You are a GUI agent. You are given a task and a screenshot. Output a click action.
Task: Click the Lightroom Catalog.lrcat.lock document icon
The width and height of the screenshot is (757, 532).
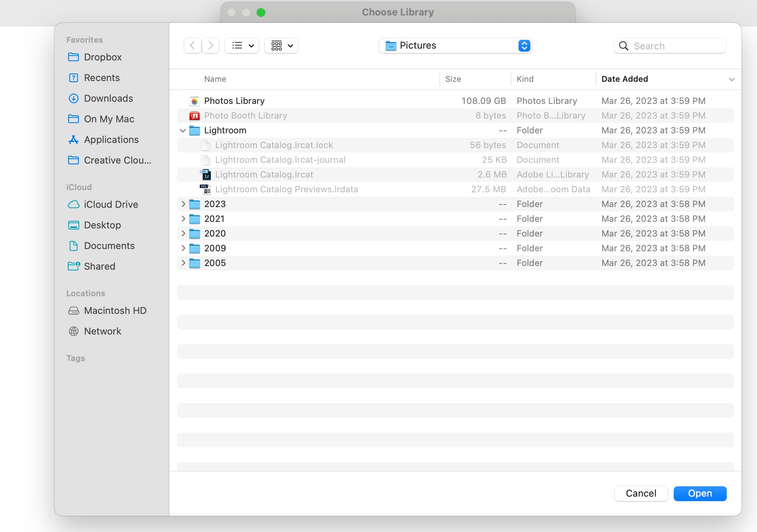(205, 145)
